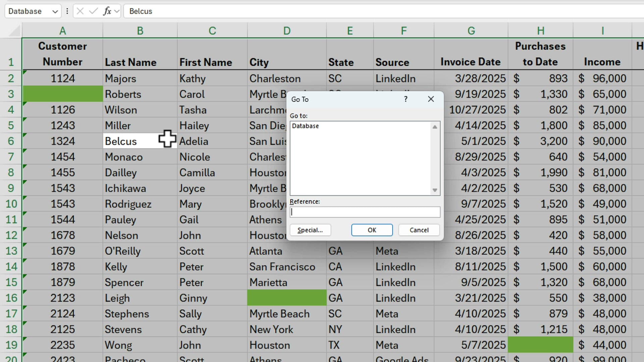644x362 pixels.
Task: Expand the formula bar with its chevron
Action: pyautogui.click(x=117, y=11)
